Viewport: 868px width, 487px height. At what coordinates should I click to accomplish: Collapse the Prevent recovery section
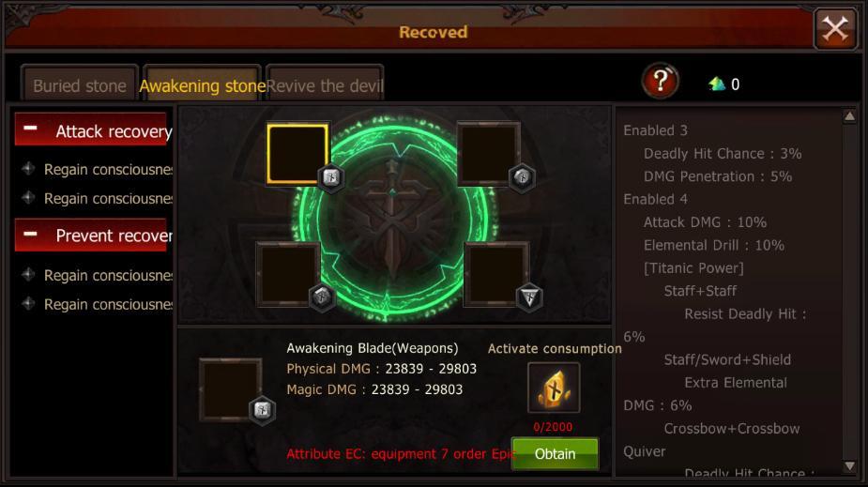pyautogui.click(x=30, y=235)
